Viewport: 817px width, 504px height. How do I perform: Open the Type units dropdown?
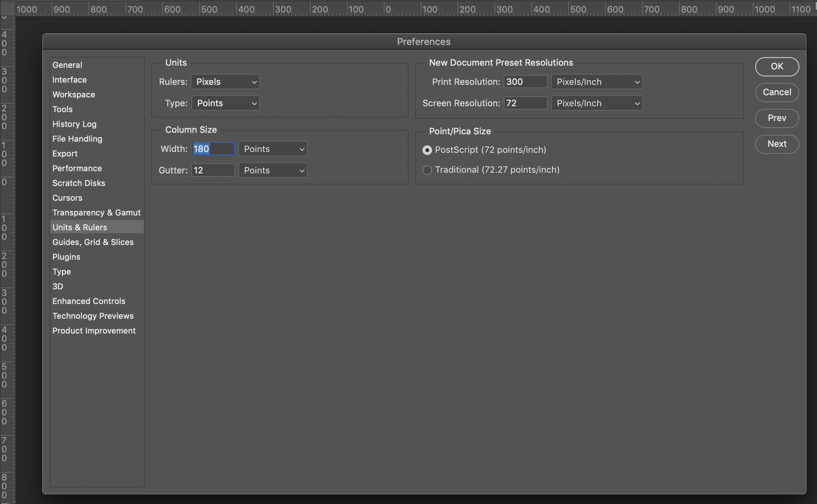pyautogui.click(x=225, y=103)
